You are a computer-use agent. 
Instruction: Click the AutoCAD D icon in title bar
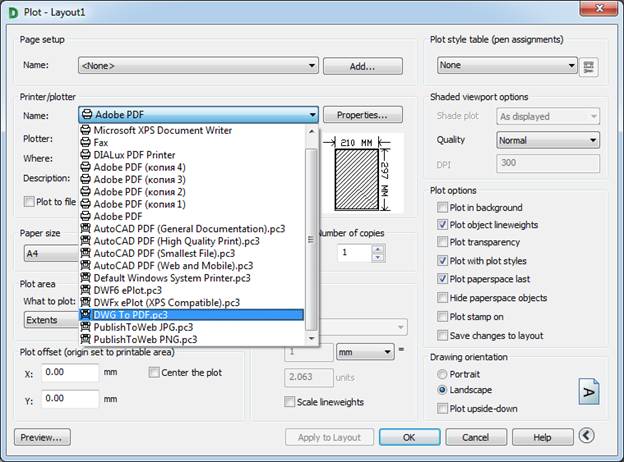(x=13, y=13)
